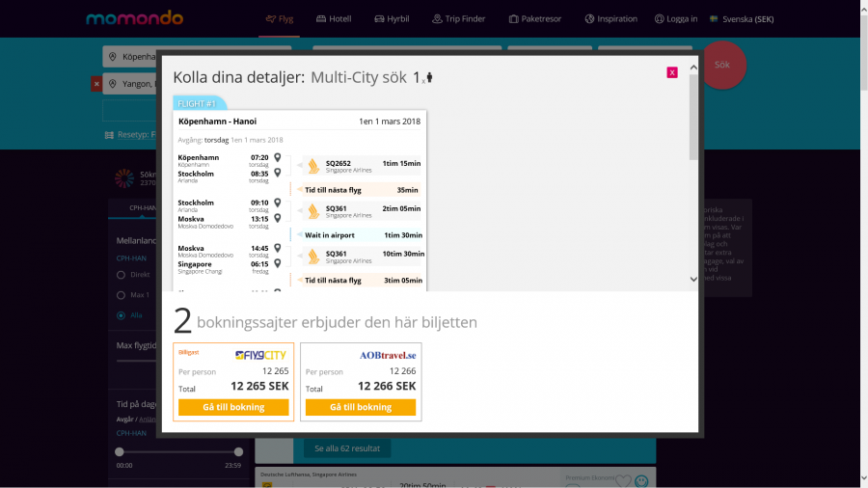Select the Max 1 stopover option

tap(121, 295)
